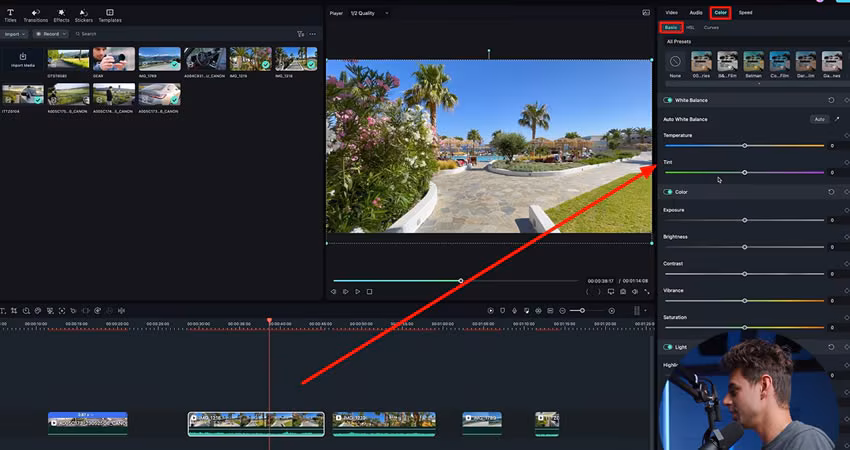Screen dimensions: 850x450
Task: Click the zoom out timeline minus icon
Action: coord(563,311)
